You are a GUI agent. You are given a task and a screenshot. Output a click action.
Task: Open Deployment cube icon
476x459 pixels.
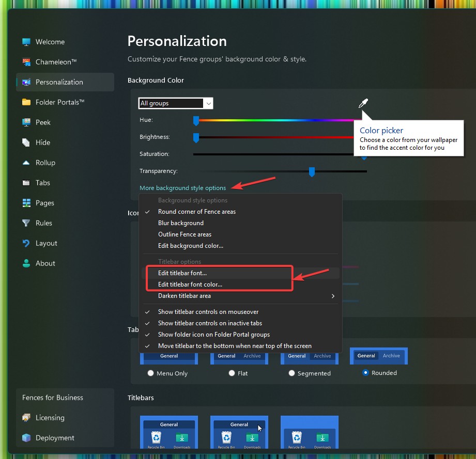tap(26, 438)
